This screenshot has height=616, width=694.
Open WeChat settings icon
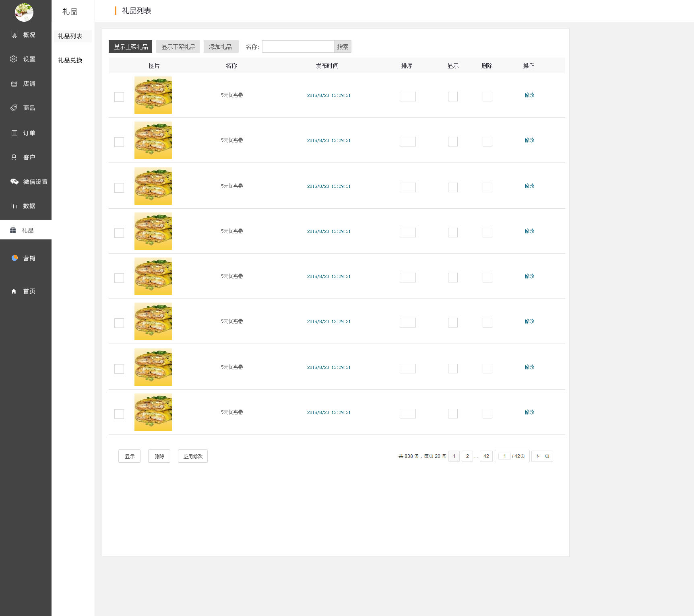click(14, 182)
